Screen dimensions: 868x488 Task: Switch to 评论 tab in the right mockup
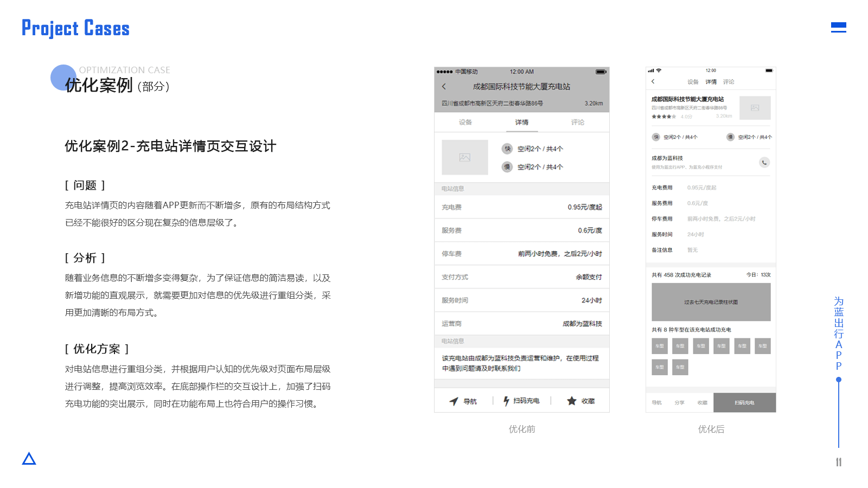(x=729, y=82)
